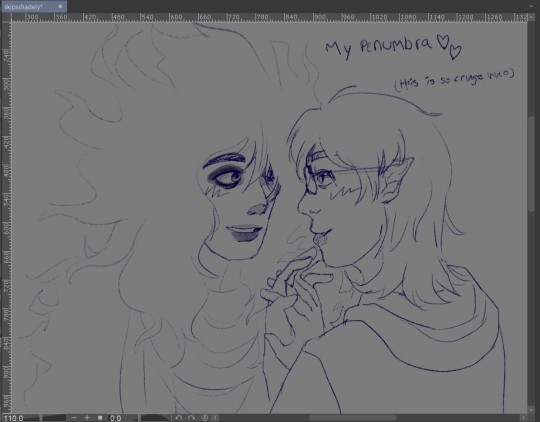The height and width of the screenshot is (422, 540).
Task: Click the top horizontal ruler
Action: [269, 18]
